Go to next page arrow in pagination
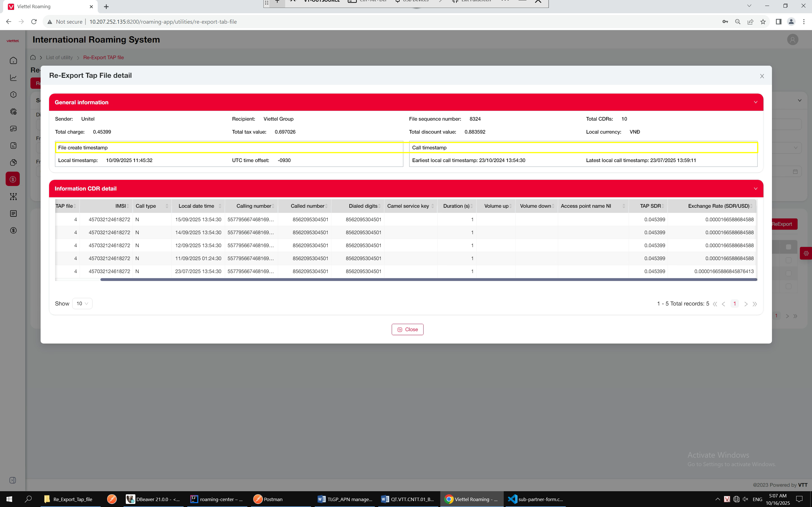Viewport: 812px width, 507px height. click(x=746, y=304)
